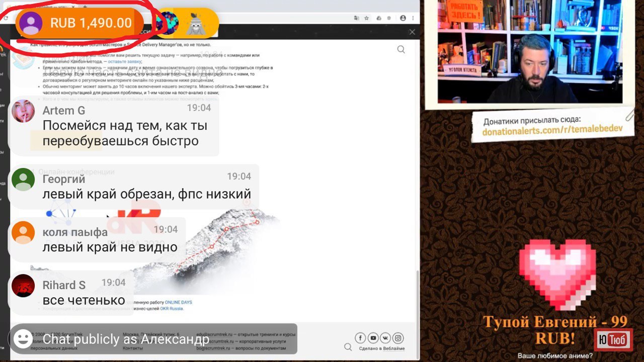The width and height of the screenshot is (644, 362).
Task: Click the browser translate page icon
Action: pos(356,18)
